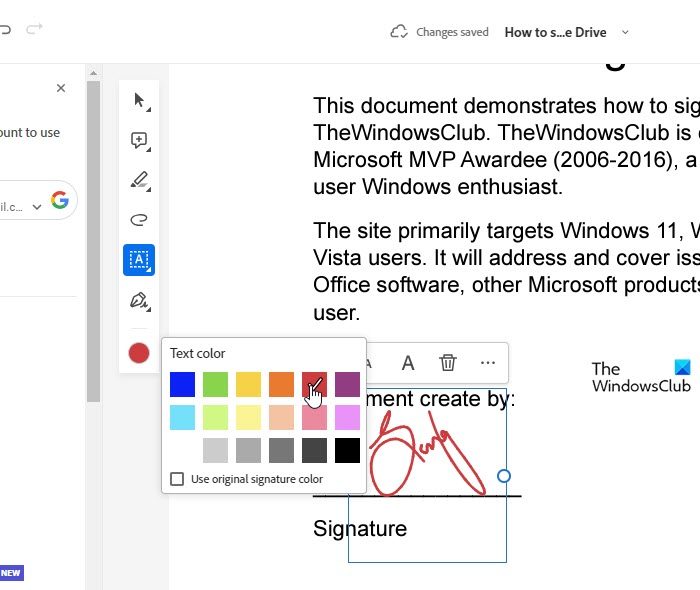700x590 pixels.
Task: Select the charcoal gray swatch
Action: pos(314,450)
